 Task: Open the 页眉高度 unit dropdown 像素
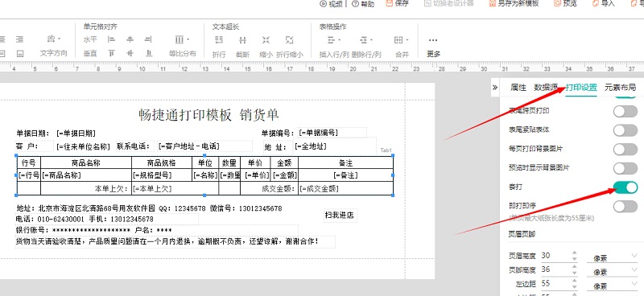click(x=612, y=258)
